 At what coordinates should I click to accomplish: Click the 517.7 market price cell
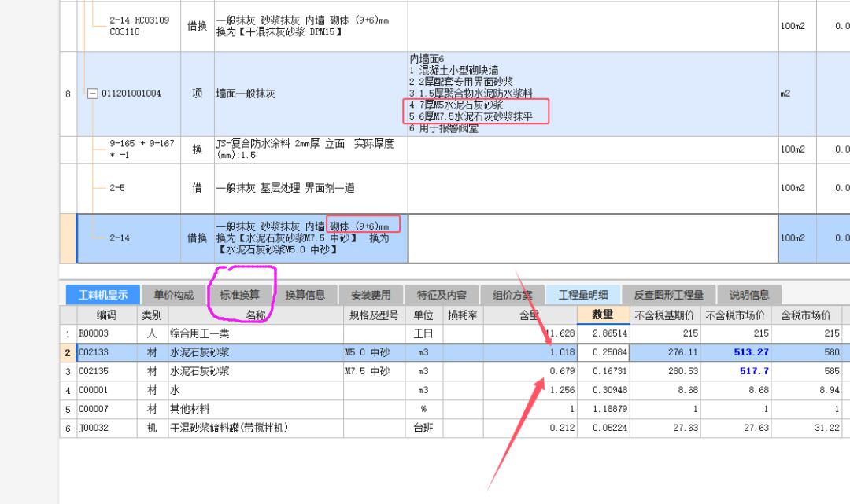click(x=736, y=371)
